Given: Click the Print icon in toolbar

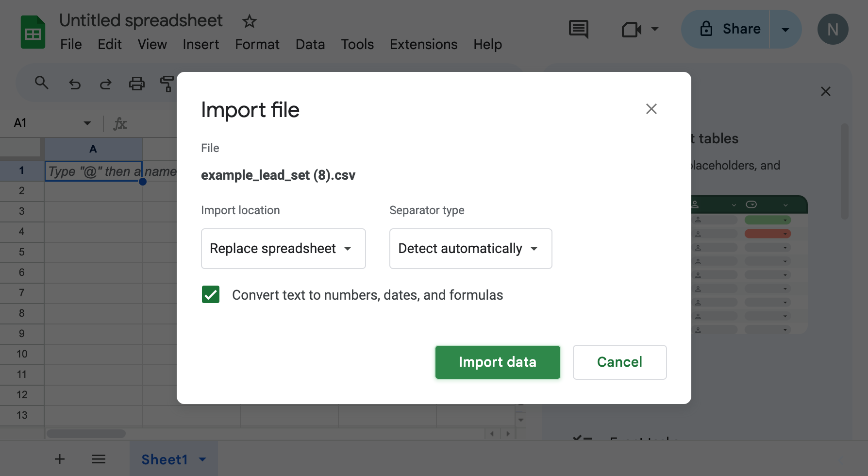Looking at the screenshot, I should (137, 84).
